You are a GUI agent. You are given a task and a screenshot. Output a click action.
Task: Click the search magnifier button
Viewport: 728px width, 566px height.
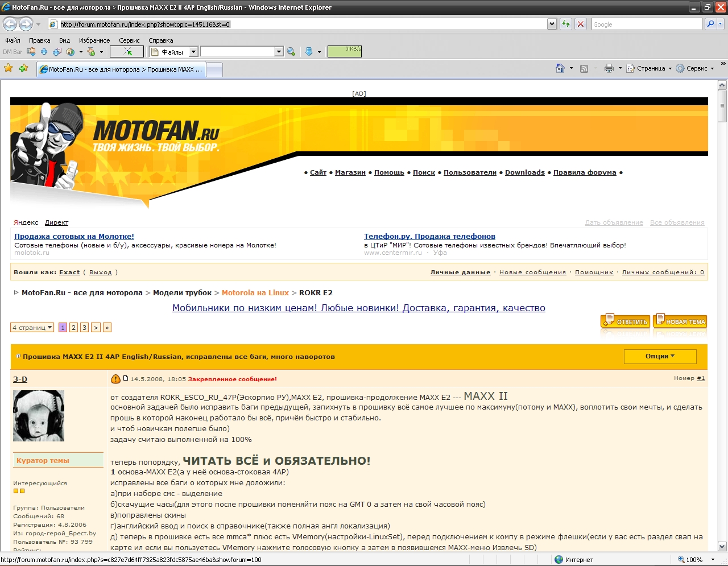(x=710, y=24)
